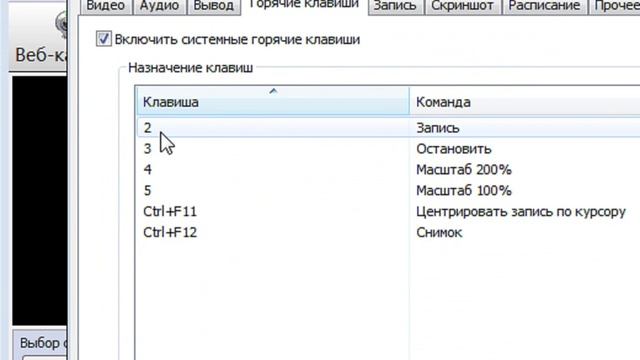640x360 pixels.
Task: Open the Запись tab
Action: 395,6
